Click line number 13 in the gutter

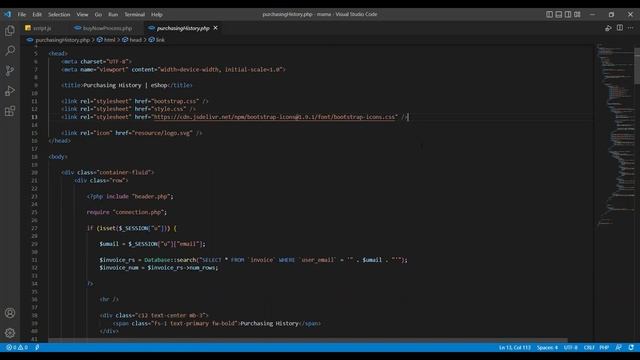tap(35, 117)
